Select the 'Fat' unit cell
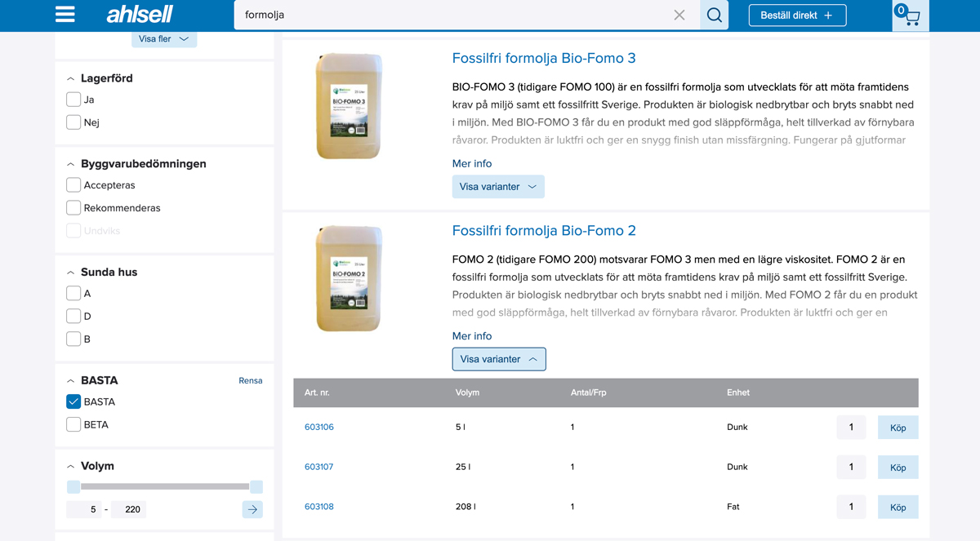Screen dimensions: 980x541 coord(733,507)
